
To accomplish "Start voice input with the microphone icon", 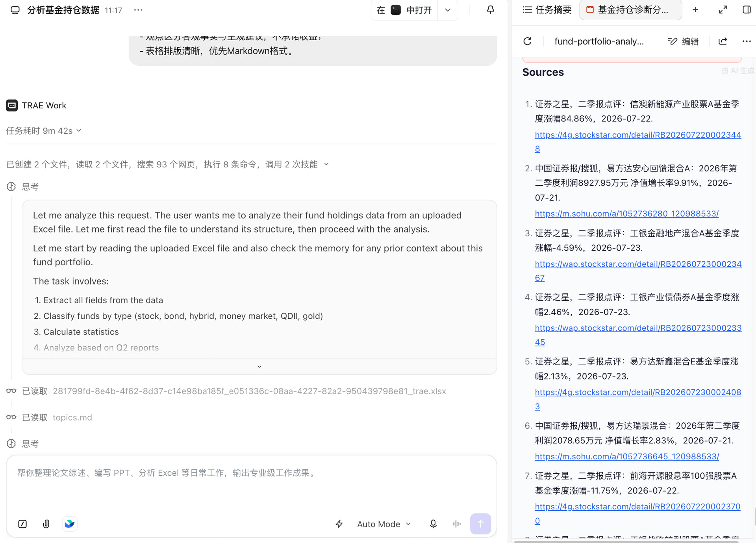I will coord(433,524).
